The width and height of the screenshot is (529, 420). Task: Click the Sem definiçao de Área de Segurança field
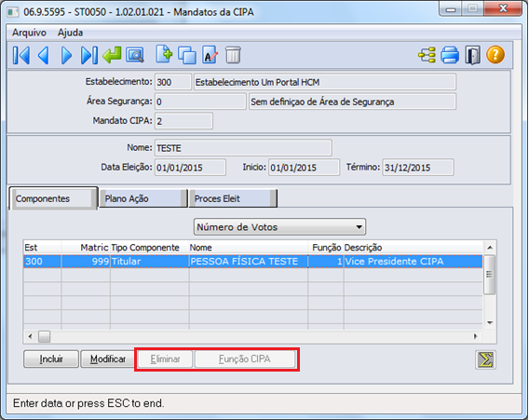coord(352,102)
